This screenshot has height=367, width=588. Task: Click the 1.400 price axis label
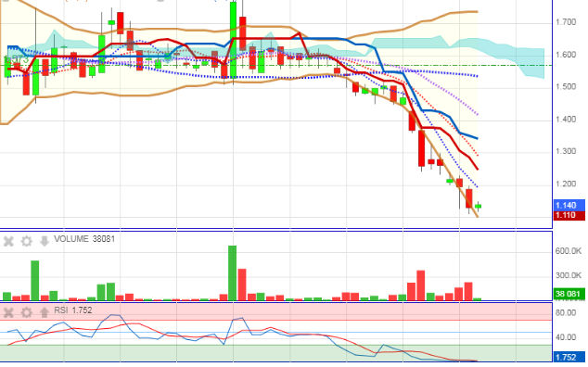[566, 120]
